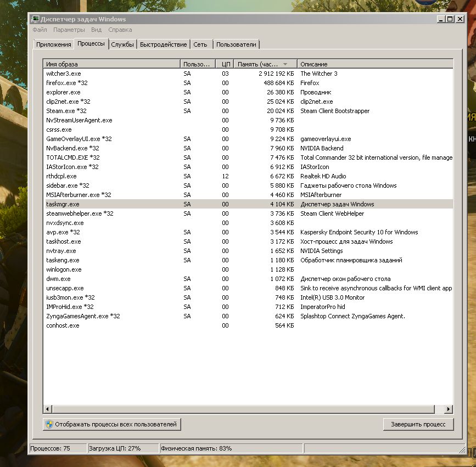
Task: Click the Task Manager title bar icon
Action: pos(36,19)
